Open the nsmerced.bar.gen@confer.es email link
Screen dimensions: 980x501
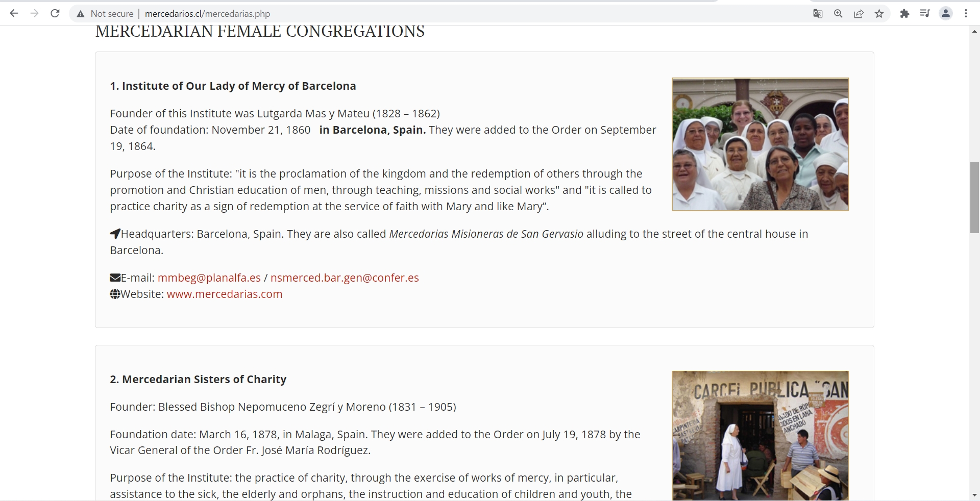(345, 278)
